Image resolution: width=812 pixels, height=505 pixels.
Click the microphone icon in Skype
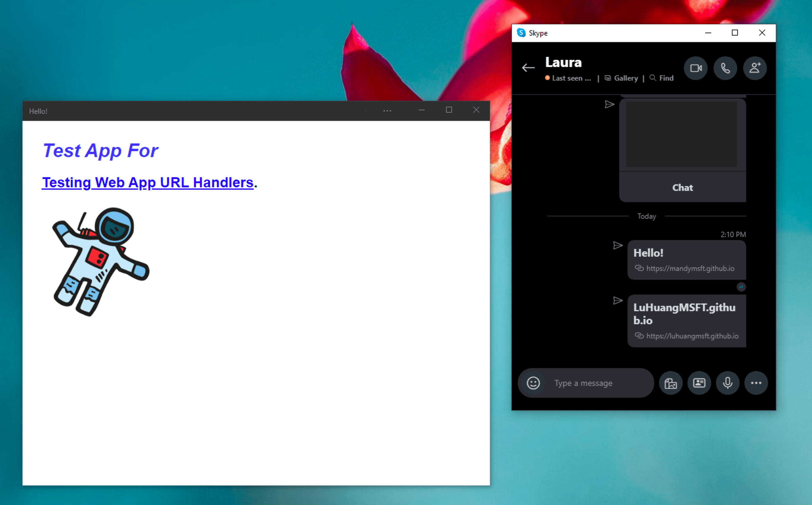(x=726, y=383)
